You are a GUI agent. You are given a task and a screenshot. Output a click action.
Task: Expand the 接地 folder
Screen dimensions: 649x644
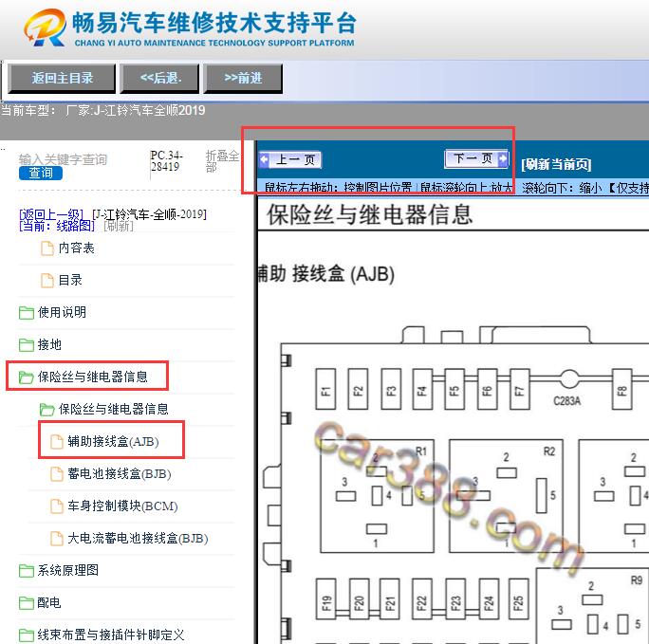tap(49, 344)
